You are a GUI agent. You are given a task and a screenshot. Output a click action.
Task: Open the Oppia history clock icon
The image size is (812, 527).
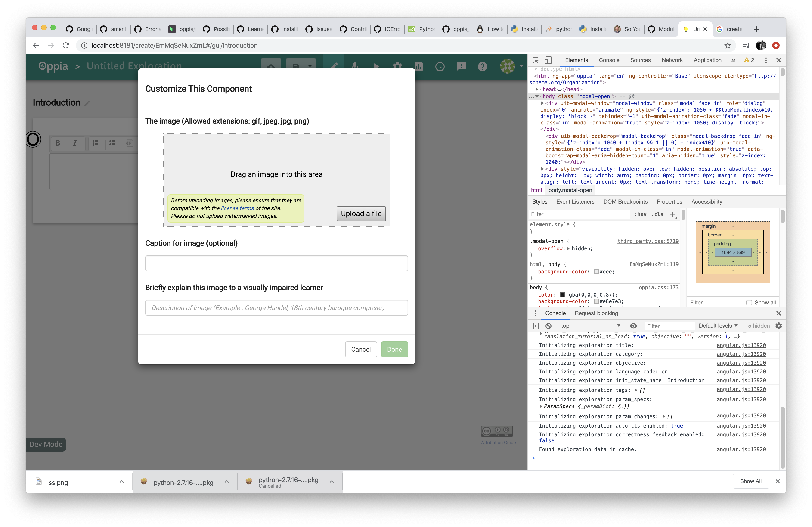(x=440, y=66)
